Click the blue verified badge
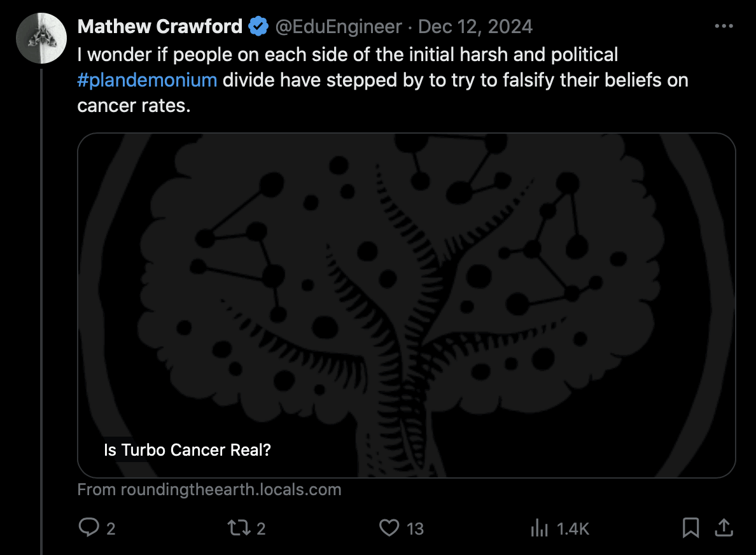The height and width of the screenshot is (555, 756). (x=258, y=27)
